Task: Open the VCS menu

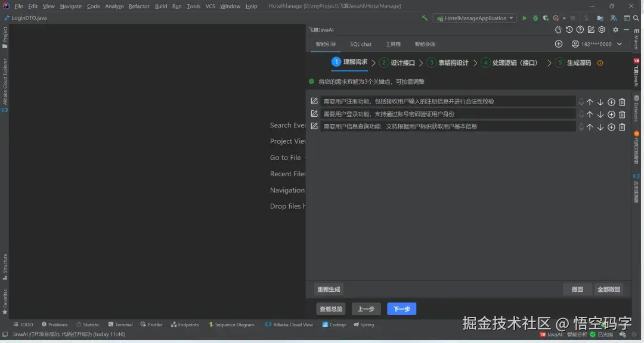Action: [x=210, y=6]
